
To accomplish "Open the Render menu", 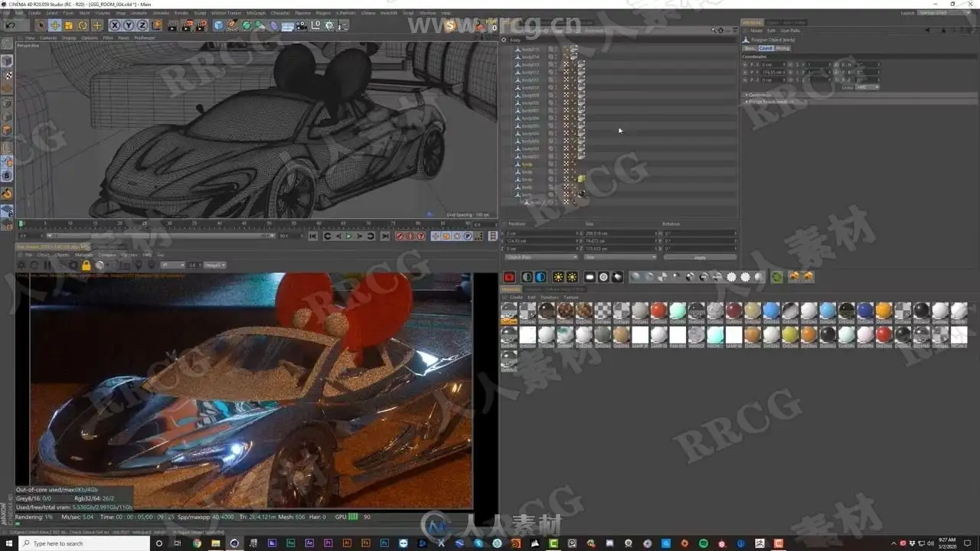I will (181, 13).
